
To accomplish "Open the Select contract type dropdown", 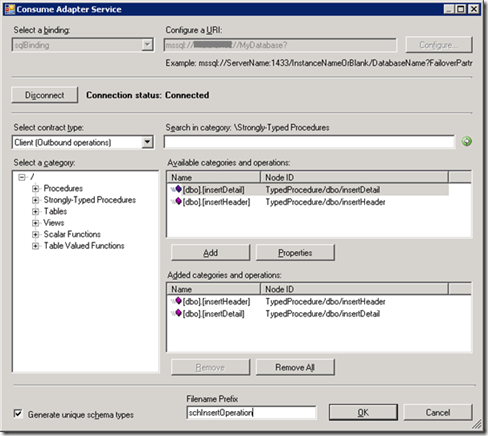I will 147,142.
